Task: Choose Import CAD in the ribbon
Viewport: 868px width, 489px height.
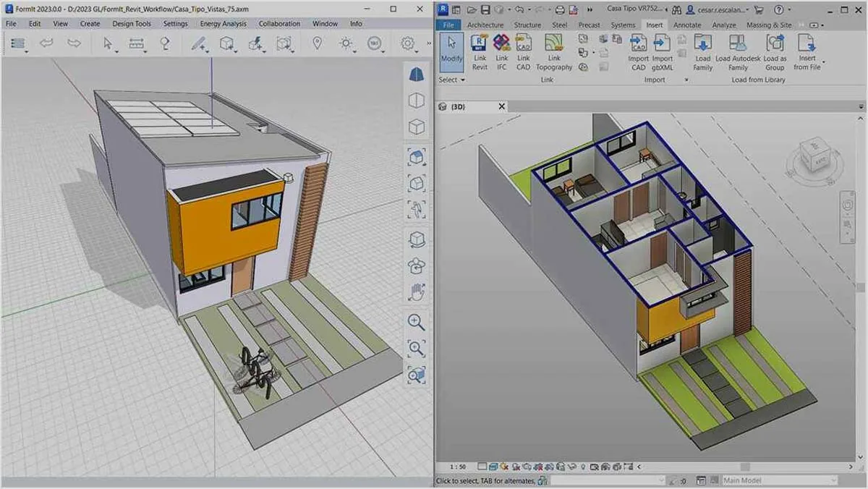Action: [x=638, y=53]
